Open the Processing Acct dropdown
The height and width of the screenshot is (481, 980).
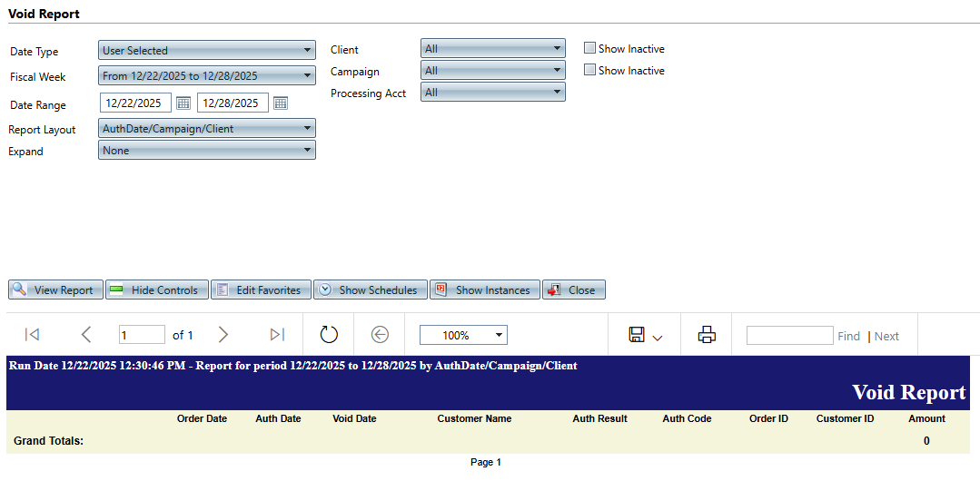[x=492, y=93]
